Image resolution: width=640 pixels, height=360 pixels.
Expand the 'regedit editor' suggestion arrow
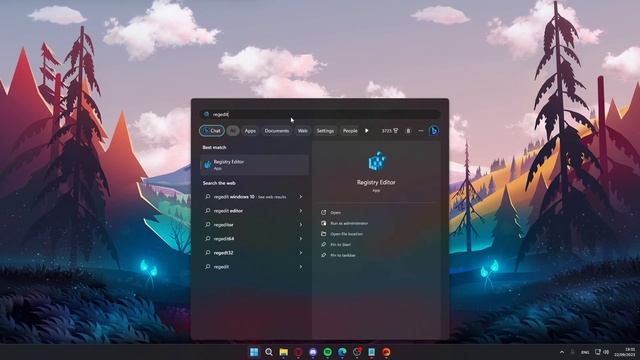(301, 211)
